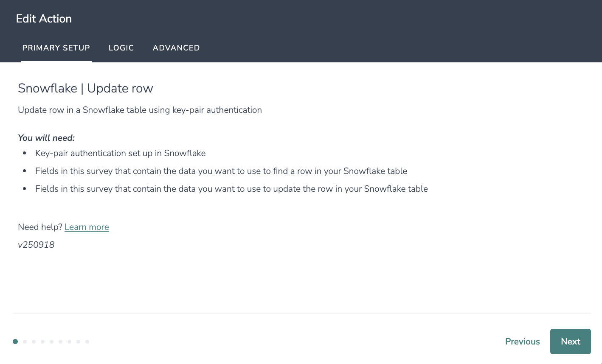Select the first (active) step dot
602x364 pixels.
pyautogui.click(x=15, y=342)
